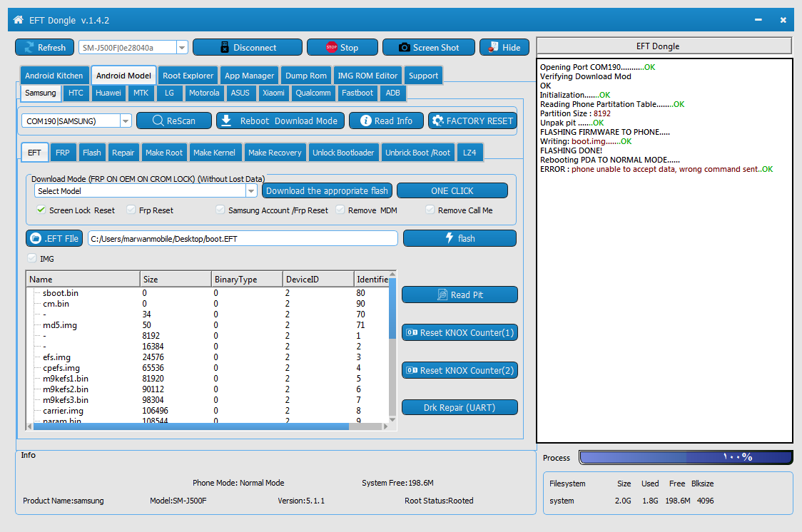Open Unlock Bootloader sub-tab
Screen dimensions: 802x532
pyautogui.click(x=343, y=153)
